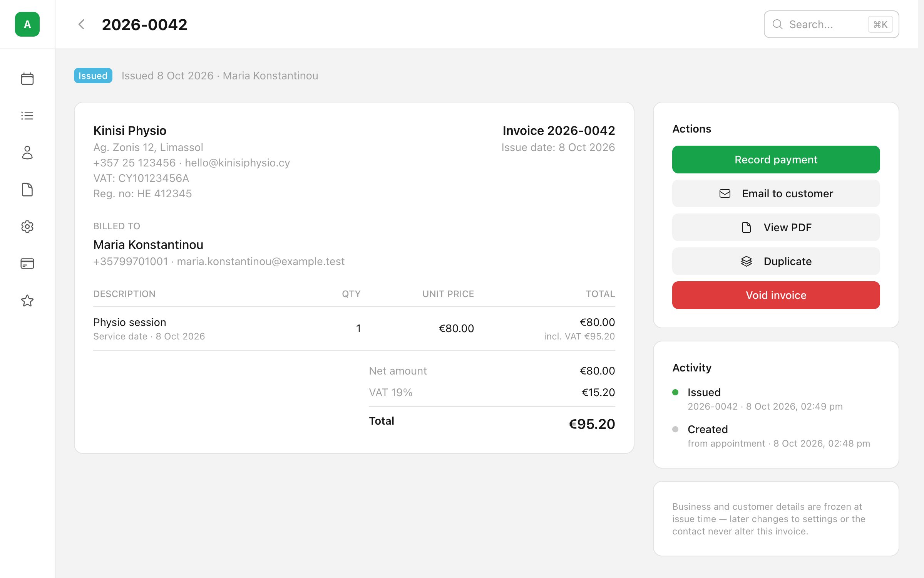Click the blue Issued status badge
Viewport: 924px width, 578px height.
(x=93, y=76)
